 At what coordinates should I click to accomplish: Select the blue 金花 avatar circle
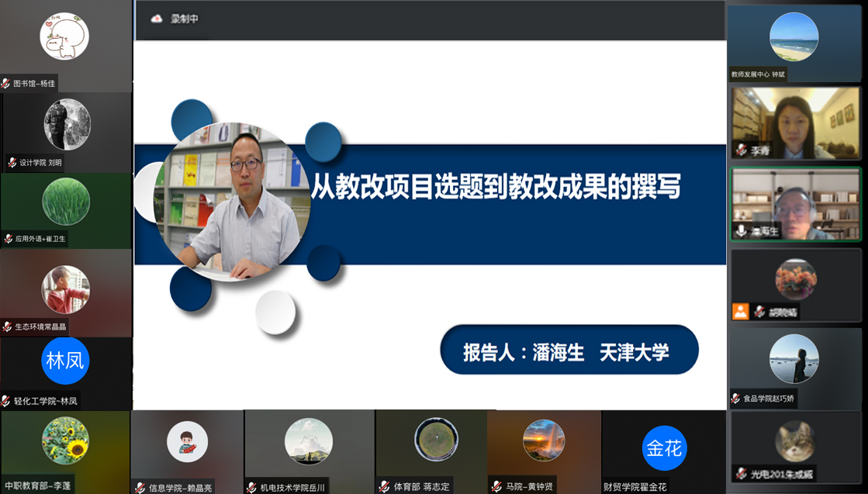pyautogui.click(x=665, y=449)
